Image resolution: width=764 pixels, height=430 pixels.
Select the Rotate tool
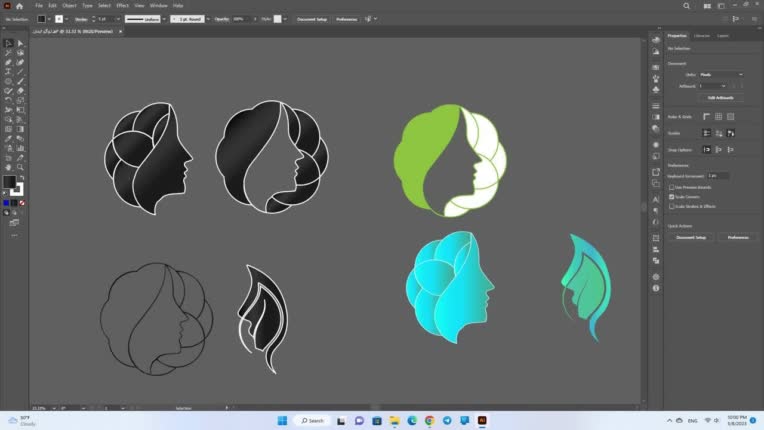(x=8, y=100)
